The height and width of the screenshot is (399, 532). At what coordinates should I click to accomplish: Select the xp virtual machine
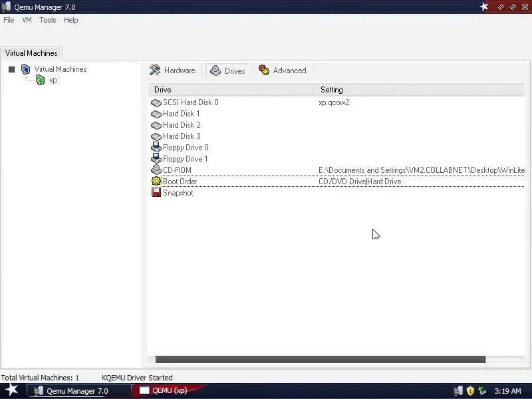pos(53,80)
